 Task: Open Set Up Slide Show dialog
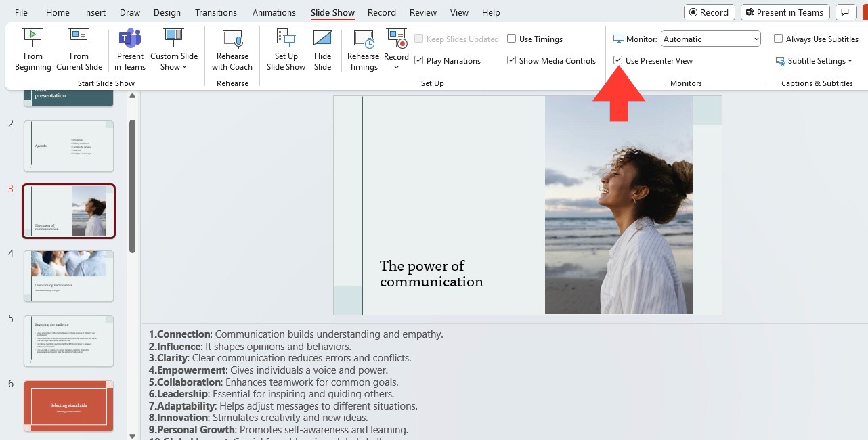286,49
